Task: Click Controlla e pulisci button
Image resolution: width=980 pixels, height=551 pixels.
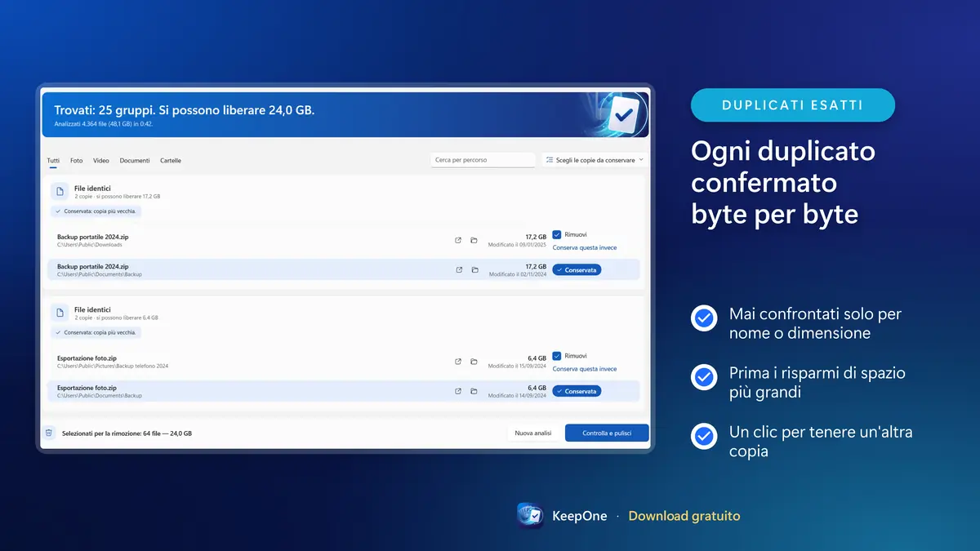Action: (x=607, y=433)
